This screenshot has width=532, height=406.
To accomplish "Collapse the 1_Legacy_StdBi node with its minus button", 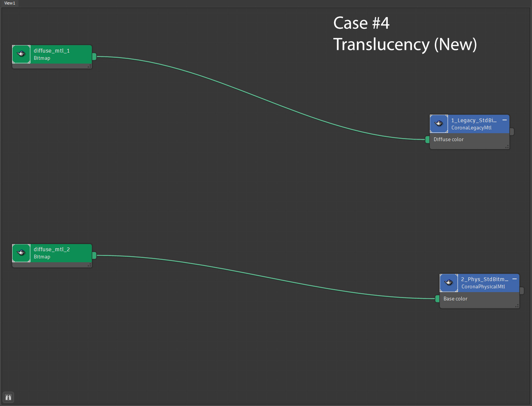I will coord(504,120).
